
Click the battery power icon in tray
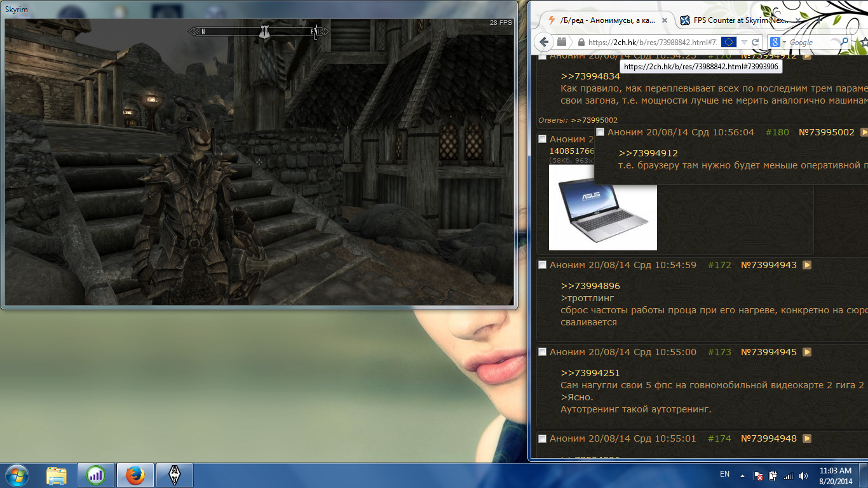tap(773, 475)
